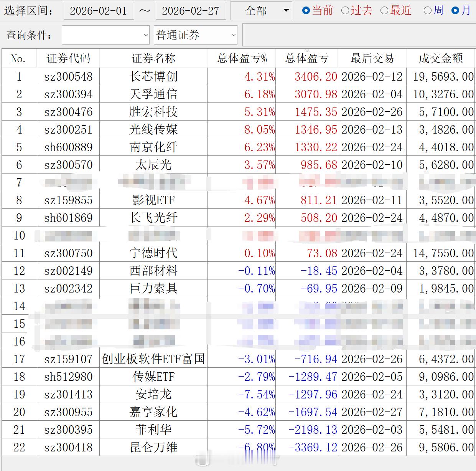Image resolution: width=476 pixels, height=471 pixels.
Task: Click row number 22
Action: (x=19, y=448)
